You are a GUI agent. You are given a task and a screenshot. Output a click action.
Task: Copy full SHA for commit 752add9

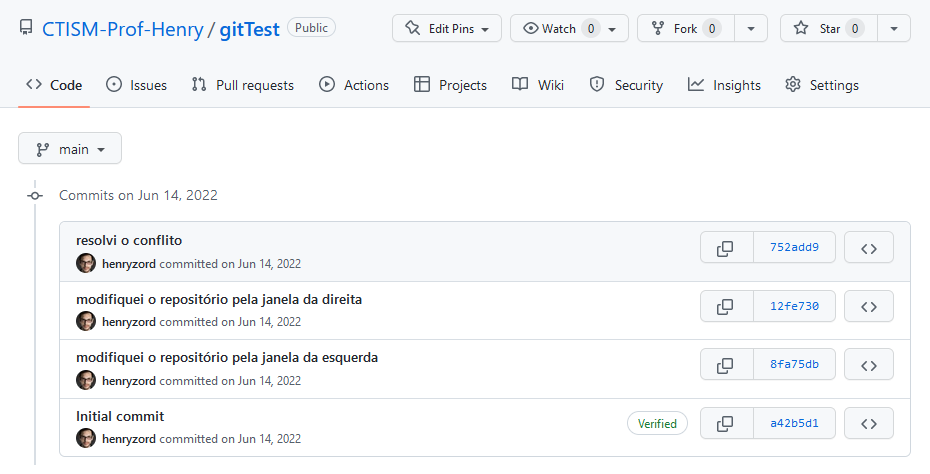(x=726, y=247)
